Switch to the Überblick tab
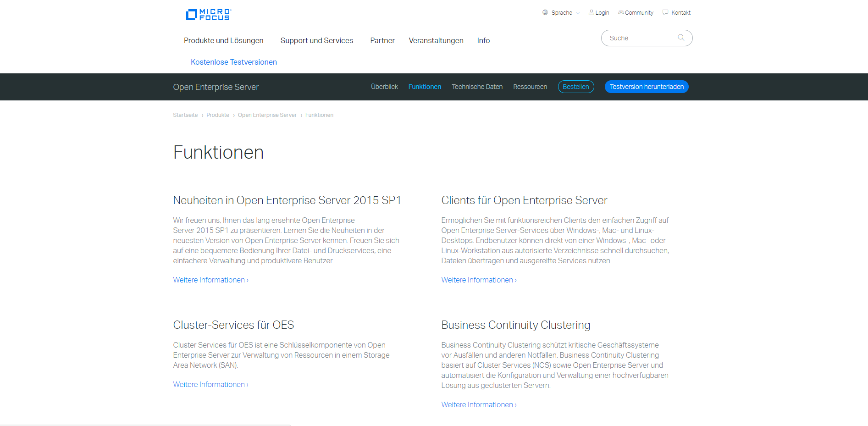This screenshot has width=868, height=426. coord(384,87)
